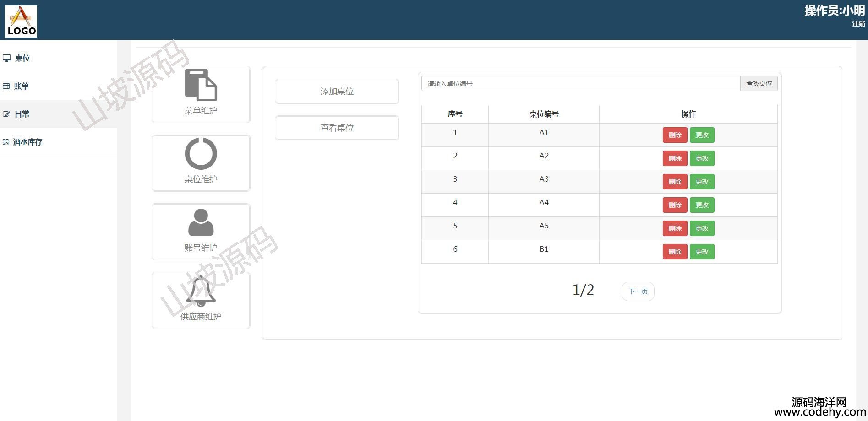Delete table B1 row
This screenshot has height=421, width=868.
(675, 252)
